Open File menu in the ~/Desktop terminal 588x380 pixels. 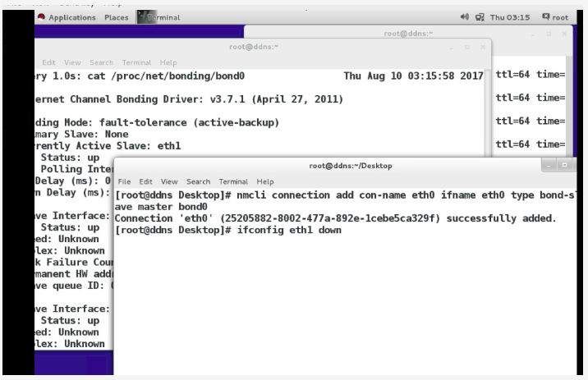point(124,181)
